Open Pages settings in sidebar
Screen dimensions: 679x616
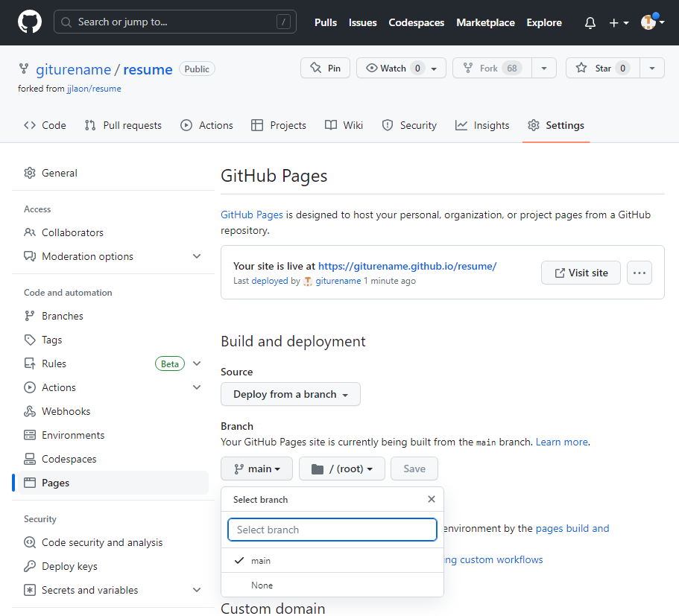(113, 483)
